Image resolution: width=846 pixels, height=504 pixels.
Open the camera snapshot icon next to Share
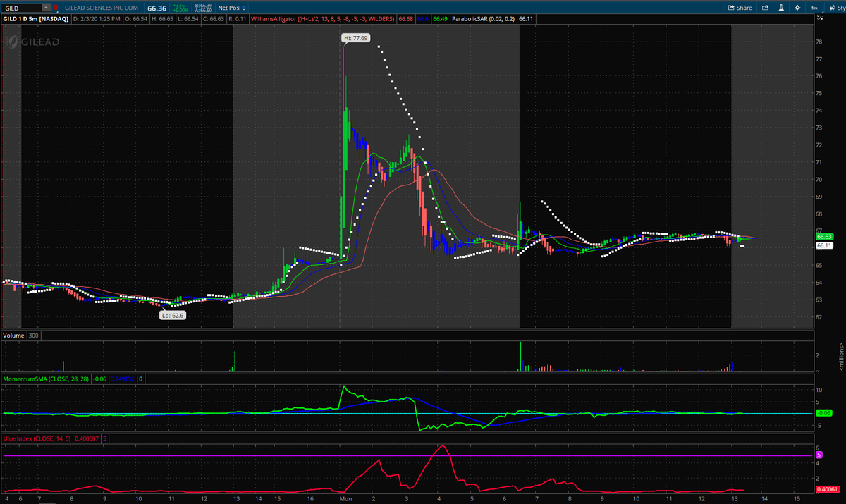tap(765, 8)
